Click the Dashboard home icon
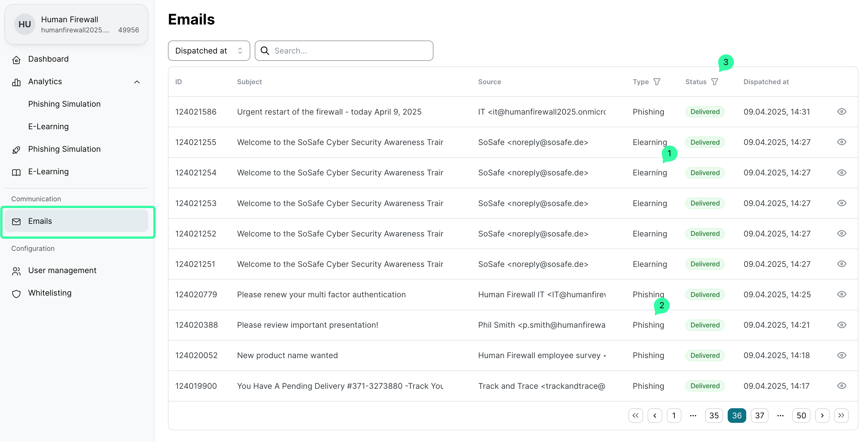 (16, 60)
